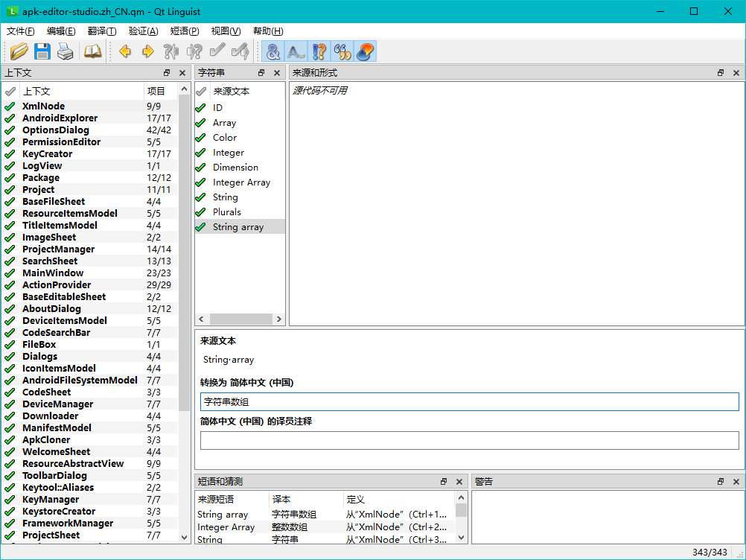Click the Print icon in toolbar
746x560 pixels.
(66, 51)
